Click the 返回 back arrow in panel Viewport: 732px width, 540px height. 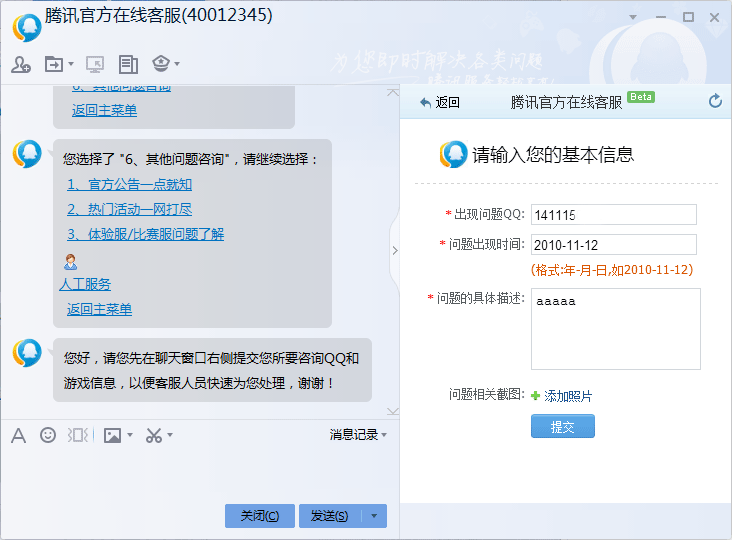pos(439,102)
